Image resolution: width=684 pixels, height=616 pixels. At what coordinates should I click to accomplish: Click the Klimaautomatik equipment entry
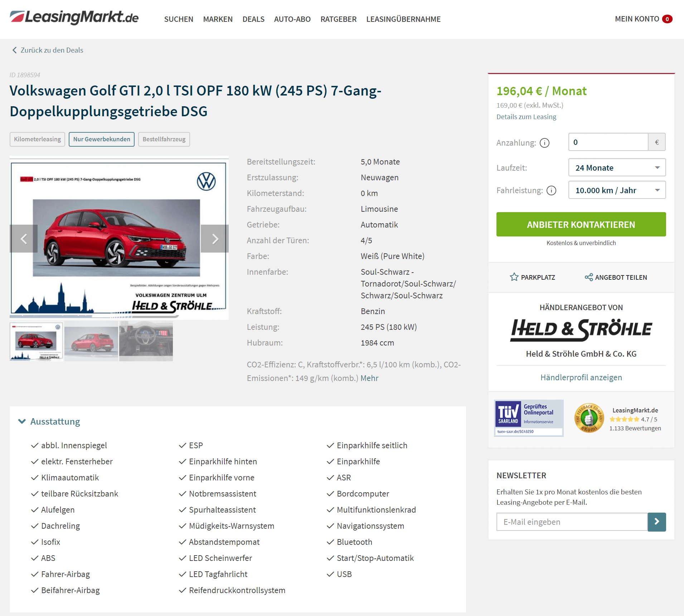point(70,478)
